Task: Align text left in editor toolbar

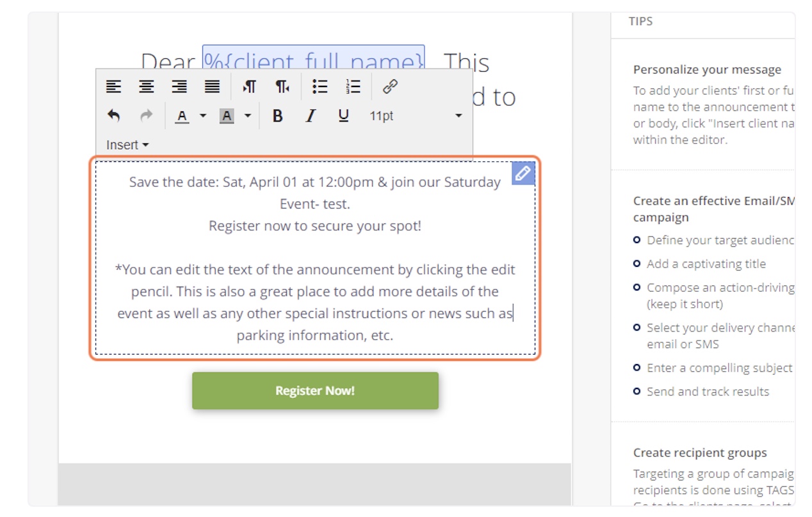Action: pos(114,86)
